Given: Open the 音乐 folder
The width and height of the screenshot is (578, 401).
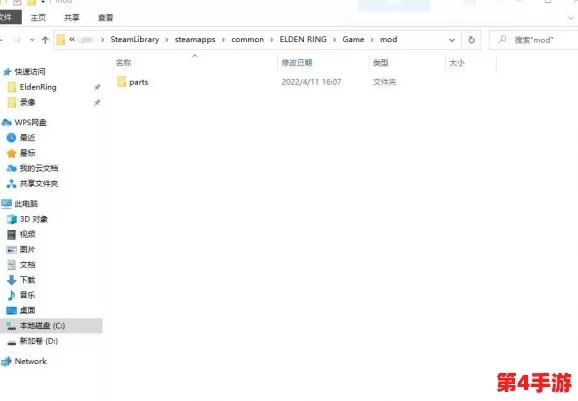Looking at the screenshot, I should (27, 295).
